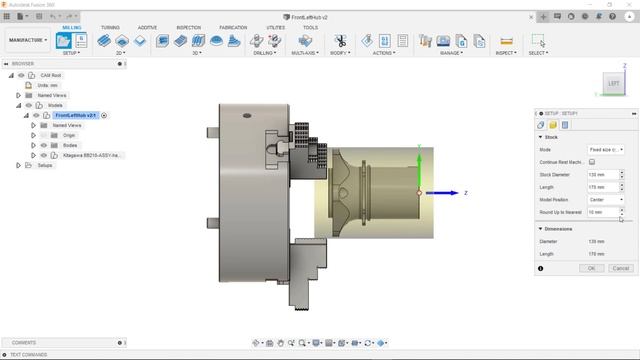Open the MANAGE menu label
This screenshot has height=360, width=640.
451,53
